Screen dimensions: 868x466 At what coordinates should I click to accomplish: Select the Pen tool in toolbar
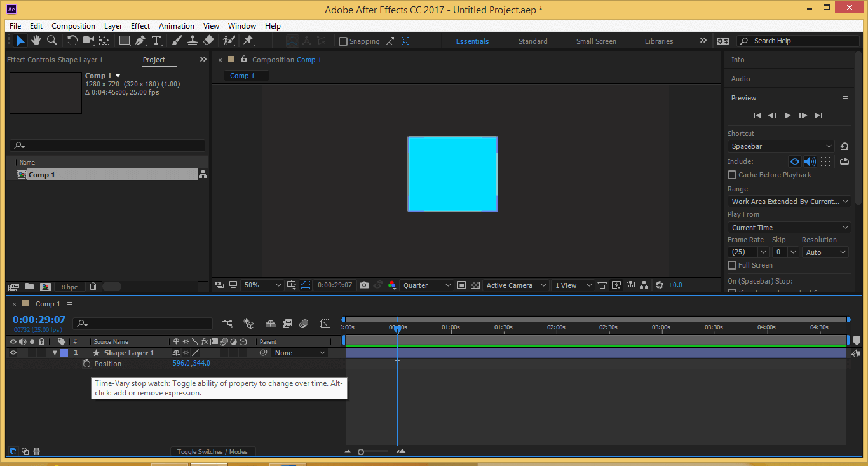[x=140, y=41]
